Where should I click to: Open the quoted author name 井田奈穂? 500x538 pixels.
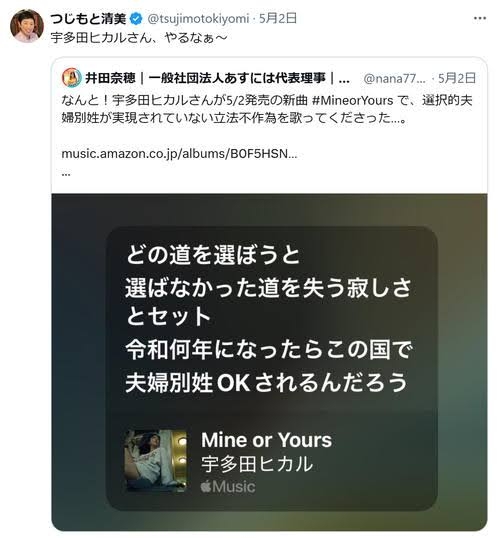[110, 78]
